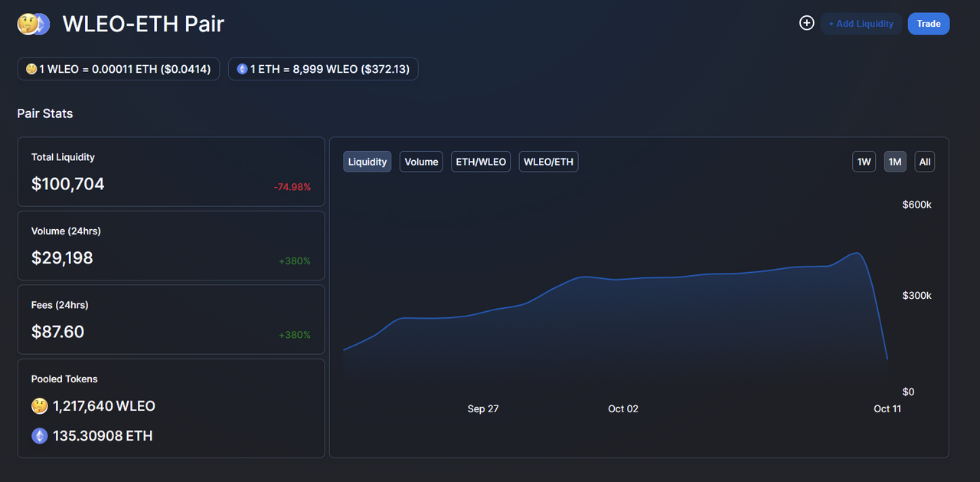Click the Fees (24hrs) label

pyautogui.click(x=60, y=305)
